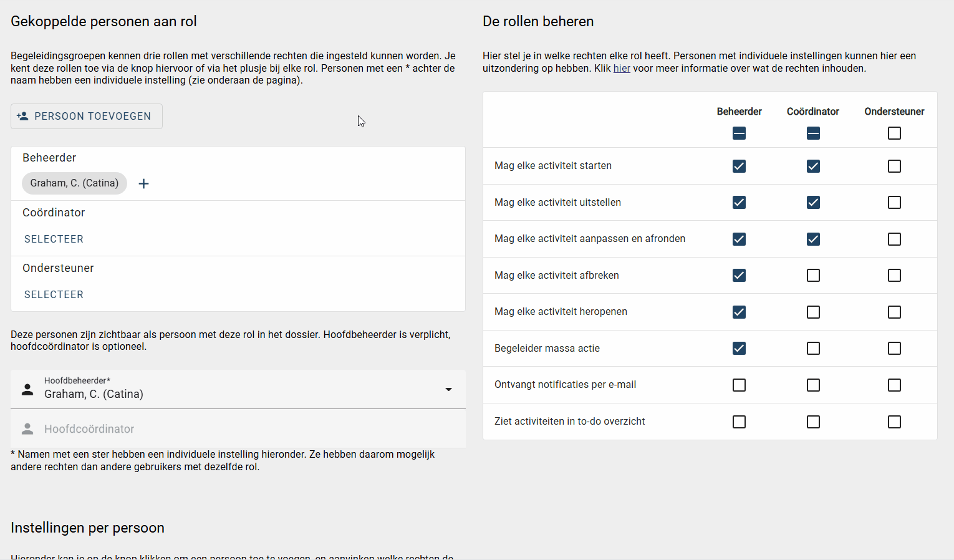Uncheck Coördinator for Mag elke activiteit uitstellen

tap(813, 203)
